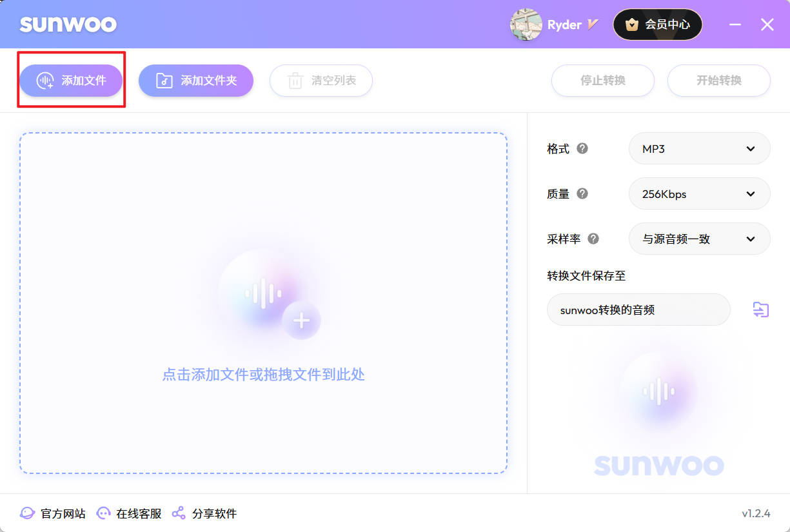Click the 转换文件保存至 label
Viewport: 790px width, 532px height.
click(x=587, y=275)
